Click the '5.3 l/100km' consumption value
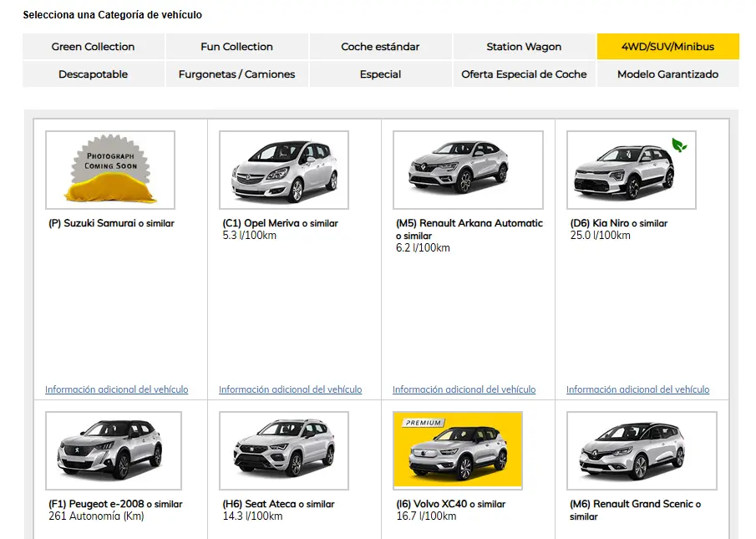 (249, 236)
